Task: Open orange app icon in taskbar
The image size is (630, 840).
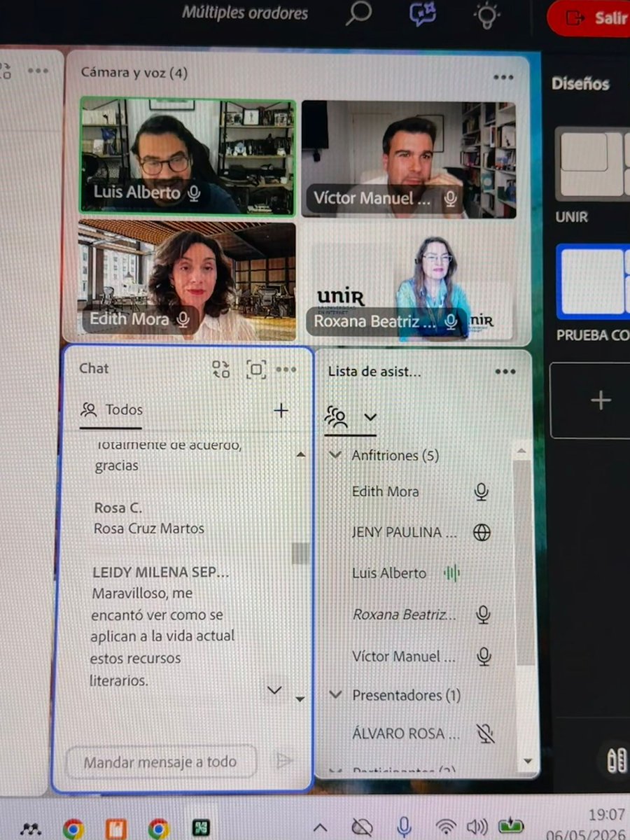Action: (116, 829)
